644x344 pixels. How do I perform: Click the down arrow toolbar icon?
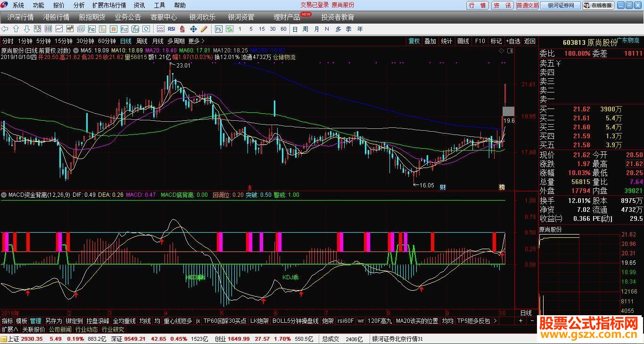[26, 29]
